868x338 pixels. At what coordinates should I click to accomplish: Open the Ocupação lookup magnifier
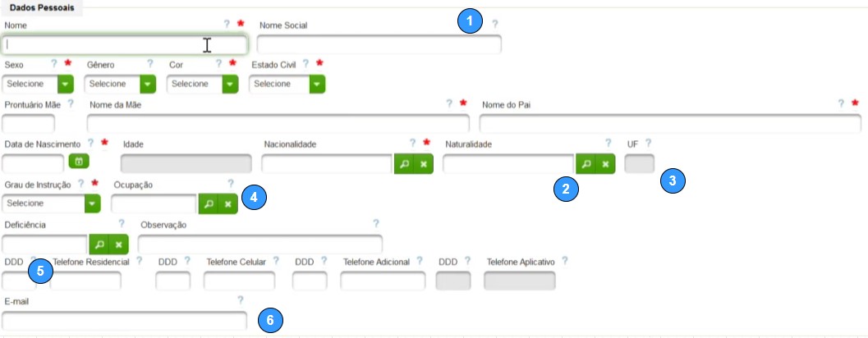[208, 204]
